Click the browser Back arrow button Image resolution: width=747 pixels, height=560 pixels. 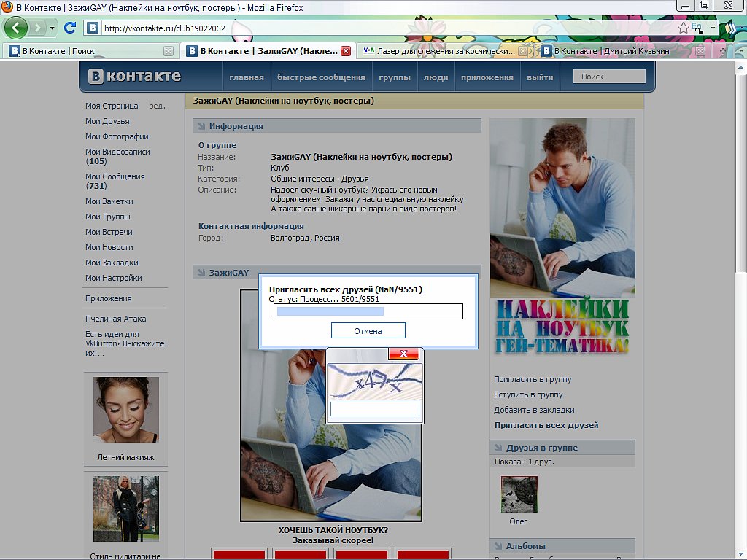(16, 28)
